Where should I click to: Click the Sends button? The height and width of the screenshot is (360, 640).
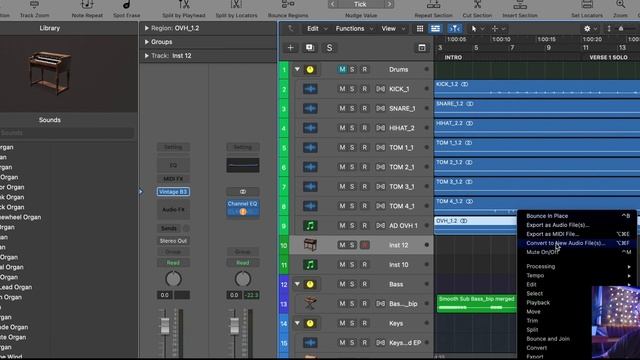click(169, 228)
